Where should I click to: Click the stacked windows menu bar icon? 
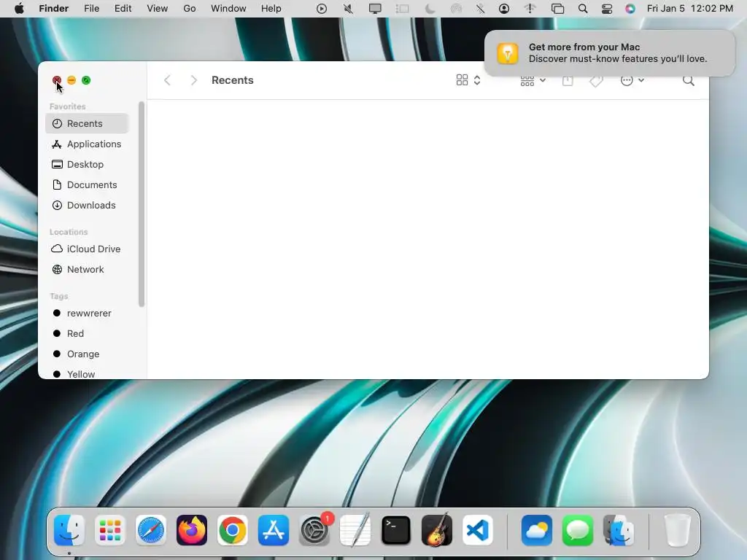557,9
